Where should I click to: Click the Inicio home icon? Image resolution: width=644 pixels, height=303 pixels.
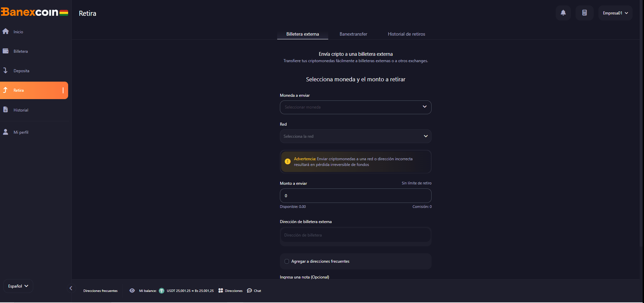pyautogui.click(x=6, y=31)
